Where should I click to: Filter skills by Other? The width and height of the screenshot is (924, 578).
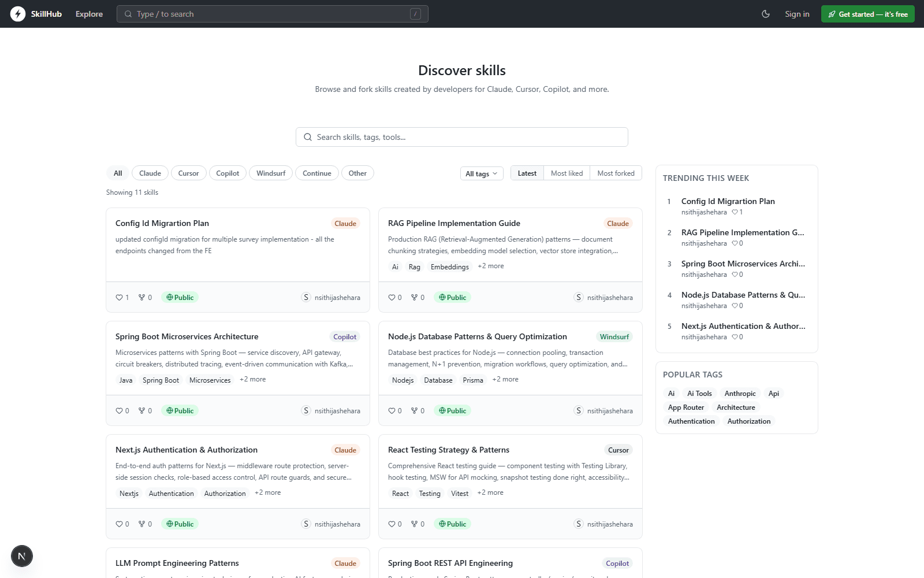point(357,173)
